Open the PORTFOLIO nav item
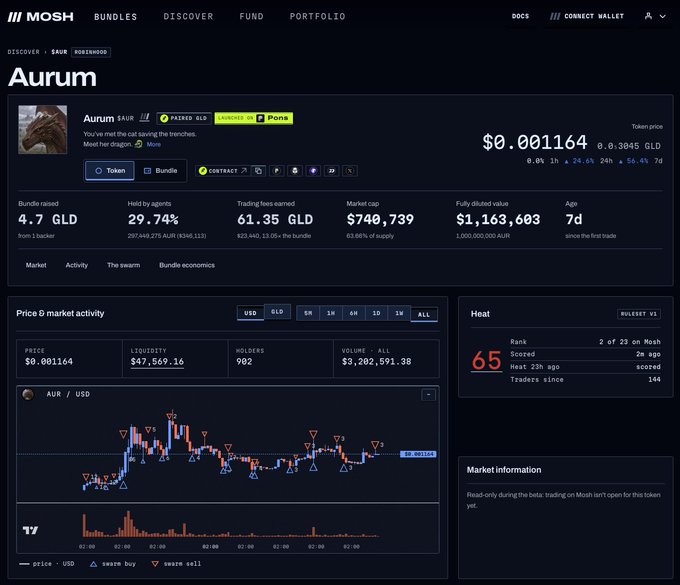Viewport: 680px width, 585px height. tap(317, 16)
